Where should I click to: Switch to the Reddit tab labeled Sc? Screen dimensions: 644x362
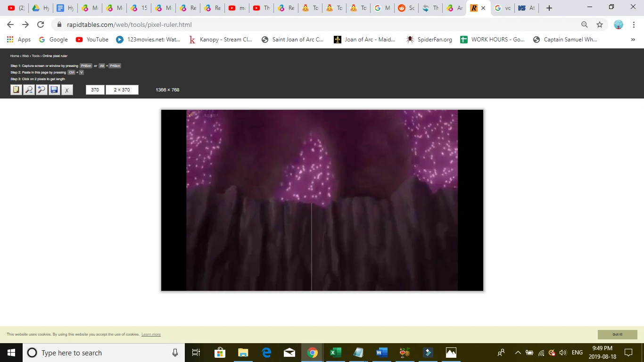[407, 8]
